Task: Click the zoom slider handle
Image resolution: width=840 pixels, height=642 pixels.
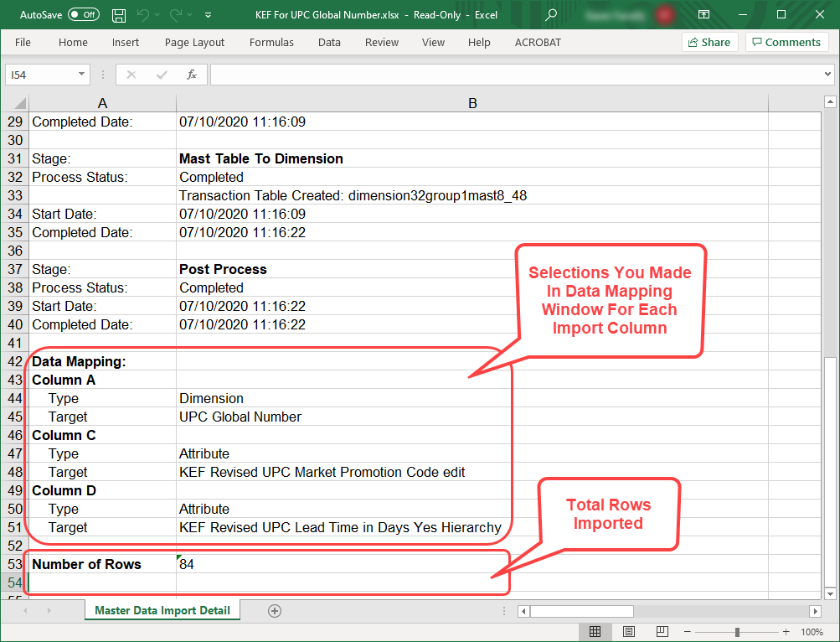Action: pyautogui.click(x=737, y=632)
